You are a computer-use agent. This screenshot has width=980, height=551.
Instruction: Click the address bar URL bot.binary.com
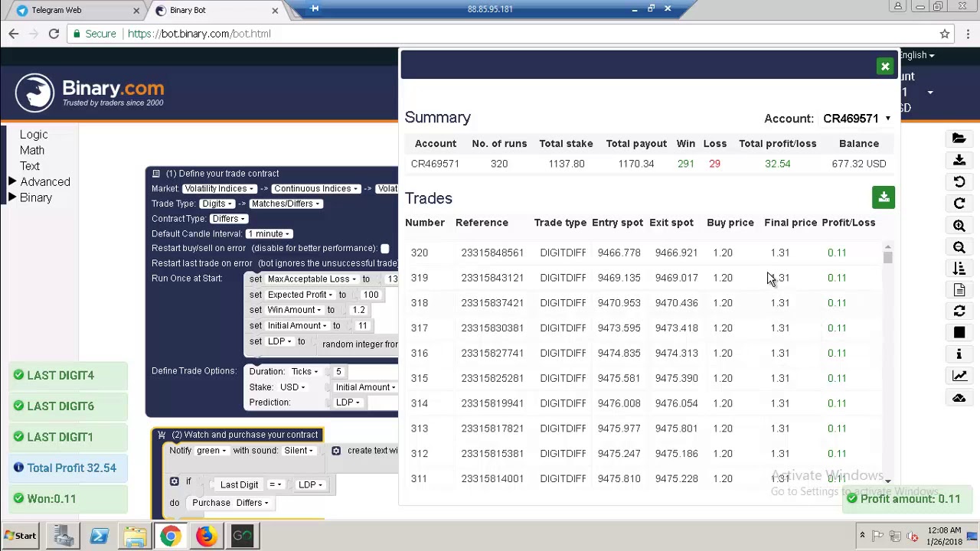pyautogui.click(x=199, y=34)
